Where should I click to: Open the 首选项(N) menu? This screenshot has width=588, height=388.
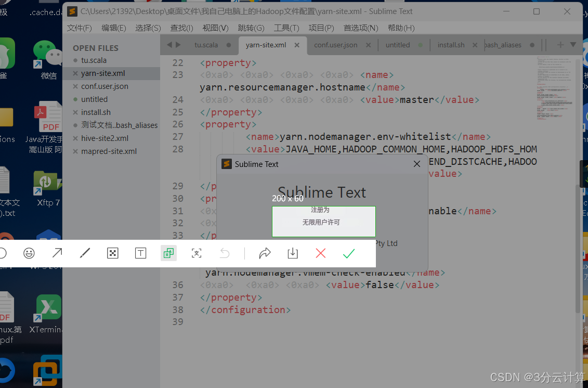[361, 28]
